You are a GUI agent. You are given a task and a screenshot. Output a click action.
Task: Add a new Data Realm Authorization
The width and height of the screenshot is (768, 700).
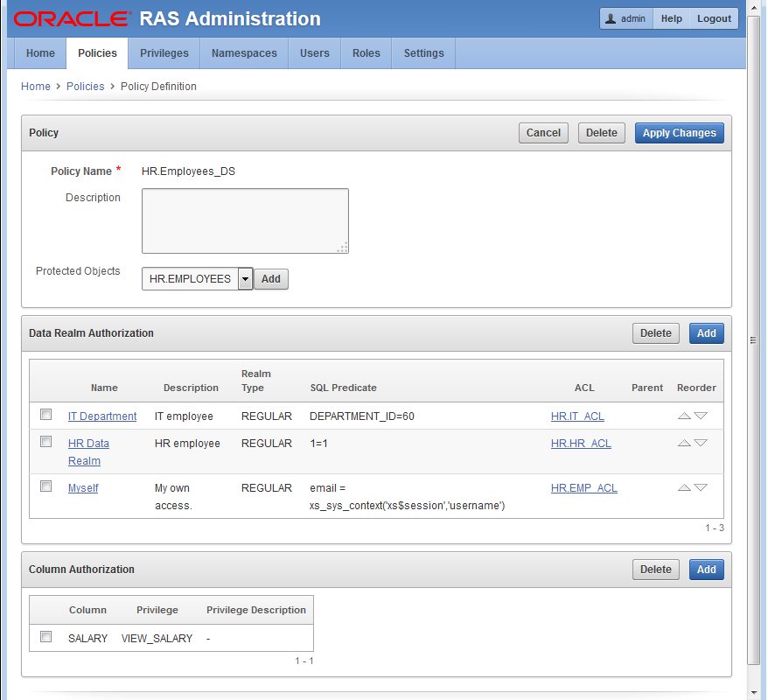[706, 333]
